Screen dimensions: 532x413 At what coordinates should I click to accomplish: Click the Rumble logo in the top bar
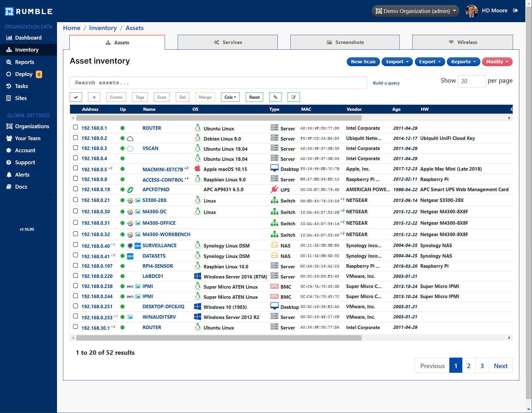[x=28, y=11]
